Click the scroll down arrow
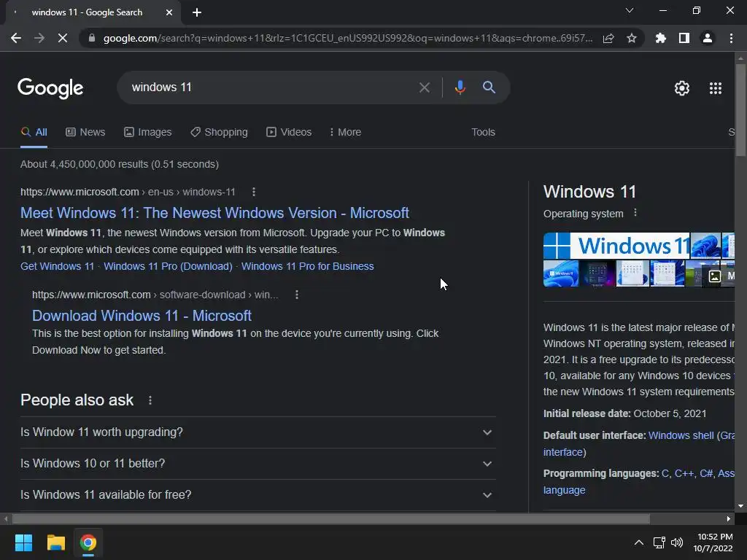The width and height of the screenshot is (747, 560). pyautogui.click(x=740, y=506)
